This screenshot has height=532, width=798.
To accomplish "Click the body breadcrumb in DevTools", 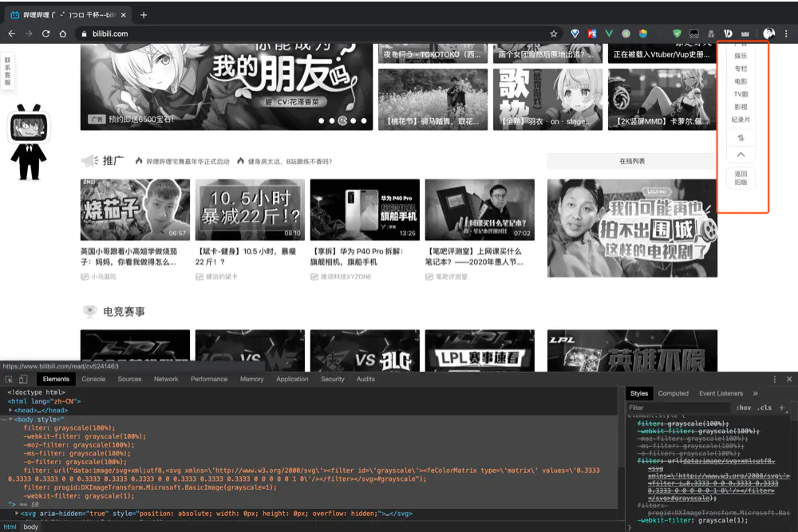I will coord(31,527).
